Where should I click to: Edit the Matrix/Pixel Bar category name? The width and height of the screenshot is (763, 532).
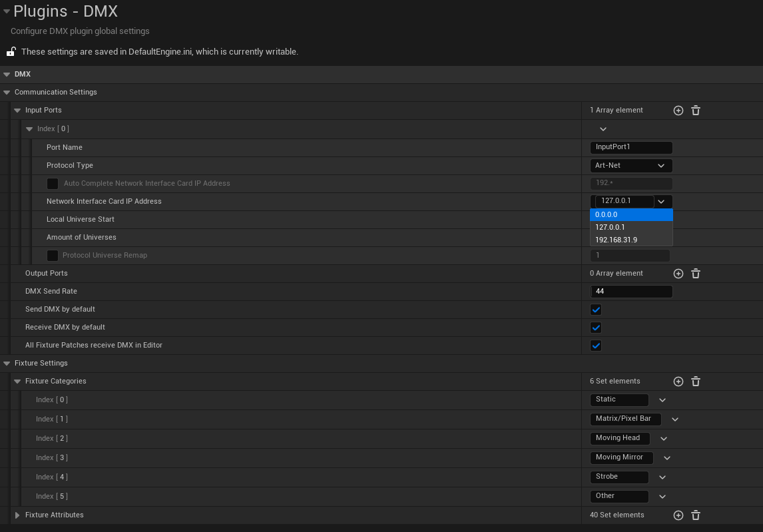pos(625,419)
